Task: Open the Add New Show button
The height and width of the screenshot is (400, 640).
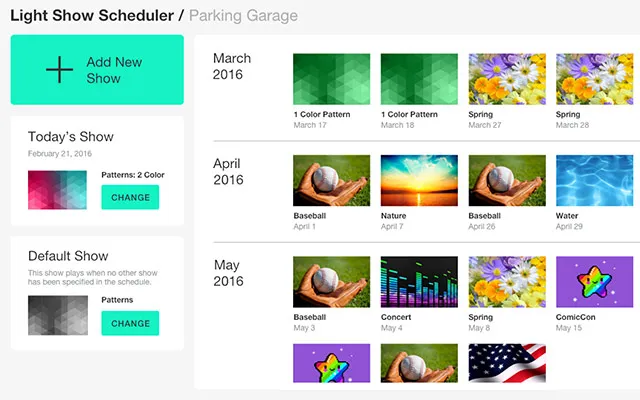Action: (x=97, y=70)
